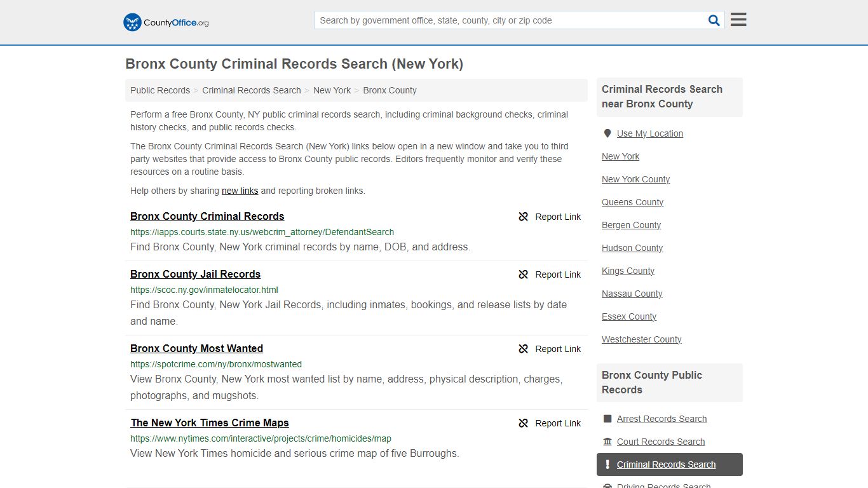The image size is (868, 488).
Task: Go to New York breadcrumb
Action: pos(332,90)
